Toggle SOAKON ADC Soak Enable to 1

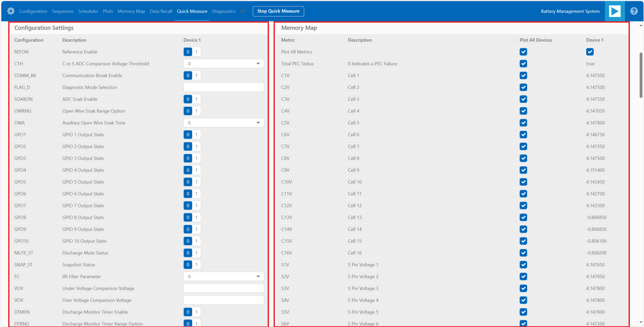(x=196, y=99)
